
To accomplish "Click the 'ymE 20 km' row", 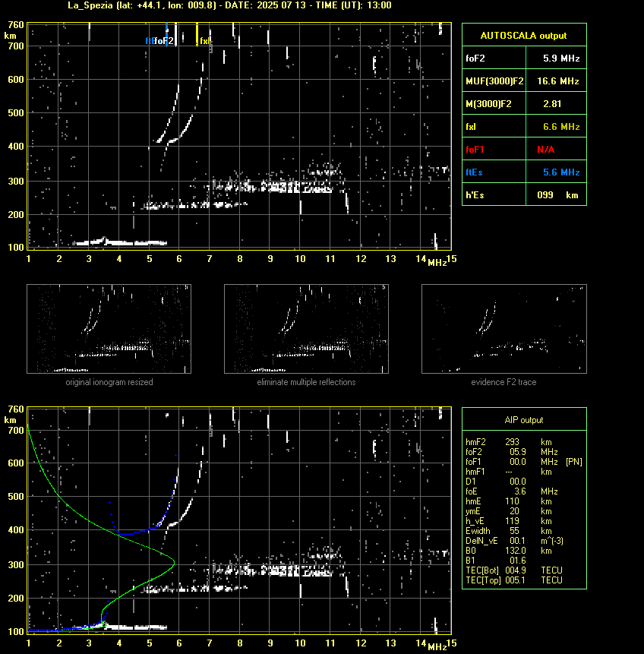I will (509, 511).
